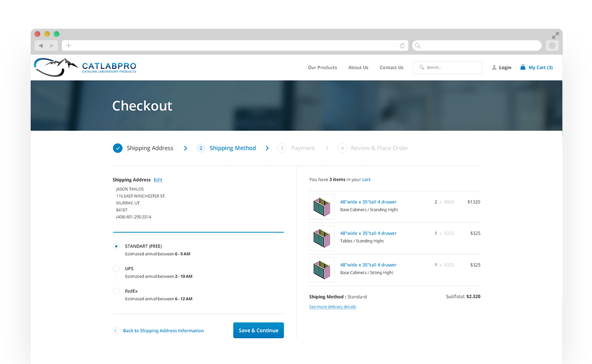Expand See more delivery details

coord(332,307)
